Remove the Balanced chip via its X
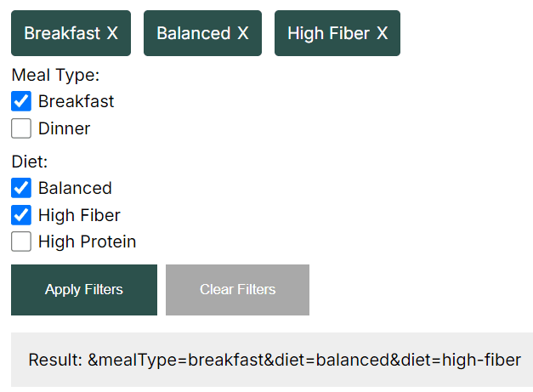This screenshot has height=392, width=533. [243, 33]
